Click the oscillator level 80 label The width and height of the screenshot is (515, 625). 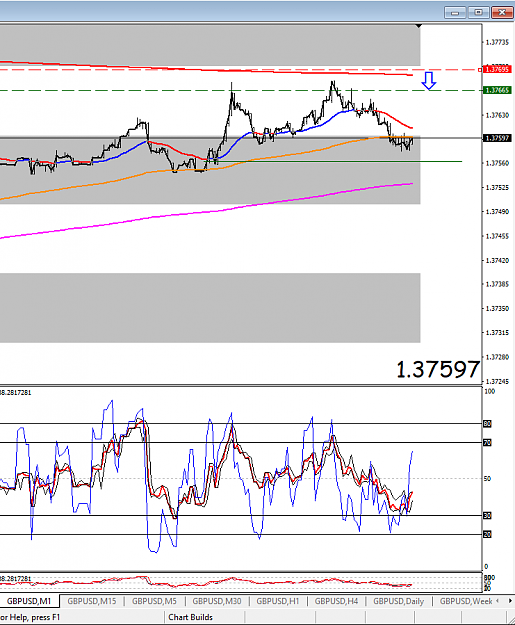487,424
